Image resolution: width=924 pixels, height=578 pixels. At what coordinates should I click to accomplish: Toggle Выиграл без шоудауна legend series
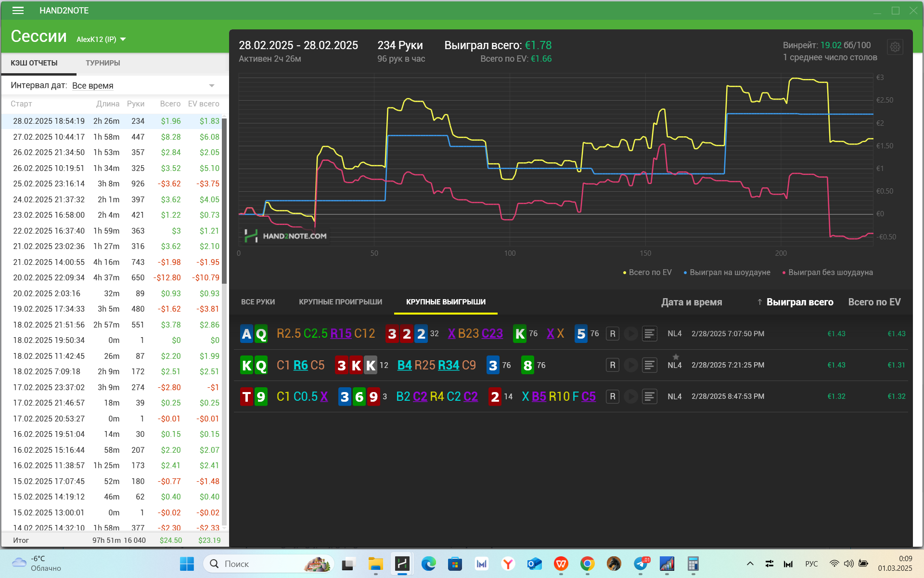click(828, 273)
